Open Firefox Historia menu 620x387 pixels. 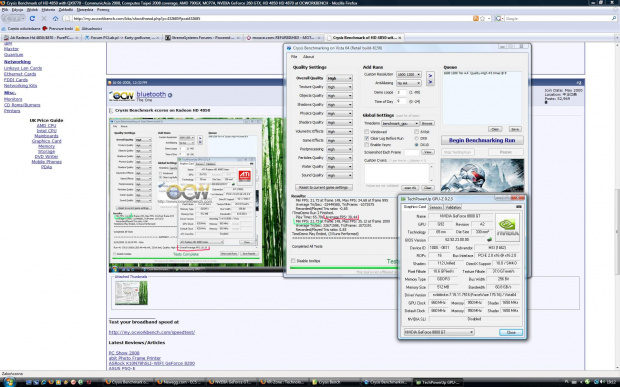pyautogui.click(x=48, y=9)
